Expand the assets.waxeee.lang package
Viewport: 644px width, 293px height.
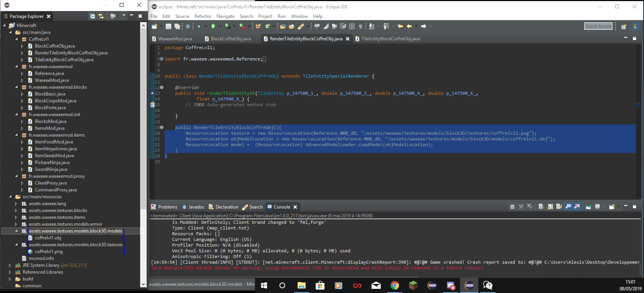[x=16, y=204]
